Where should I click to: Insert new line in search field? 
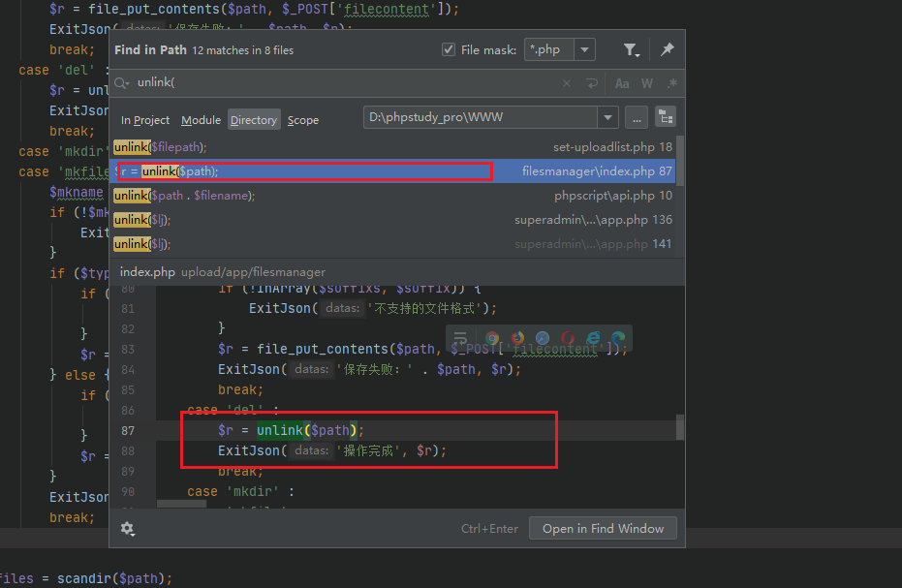pyautogui.click(x=591, y=84)
